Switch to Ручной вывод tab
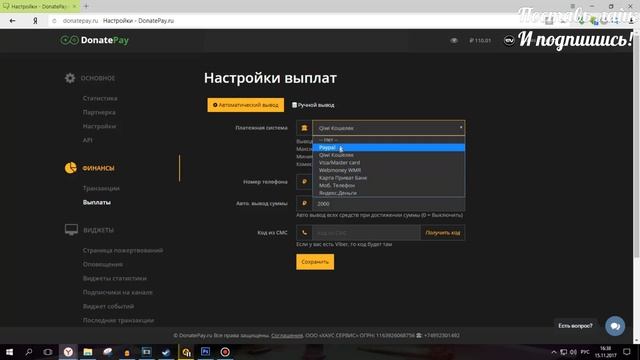 tap(313, 105)
